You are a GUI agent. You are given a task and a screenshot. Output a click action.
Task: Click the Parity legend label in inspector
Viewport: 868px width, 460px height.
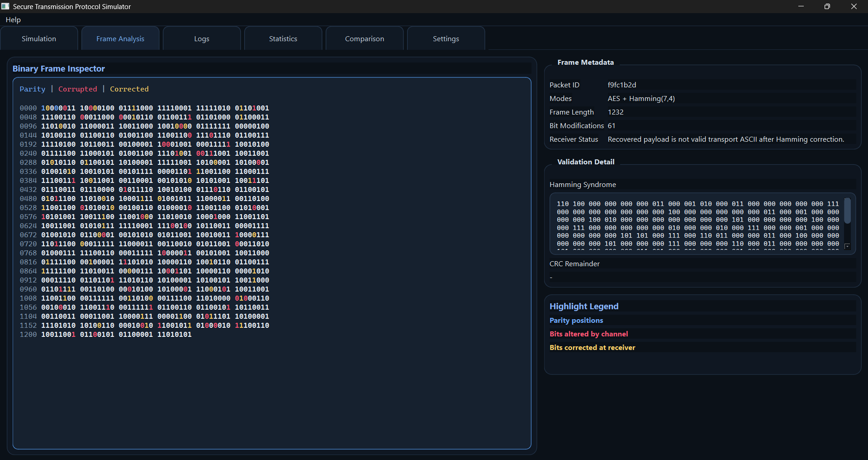tap(33, 89)
